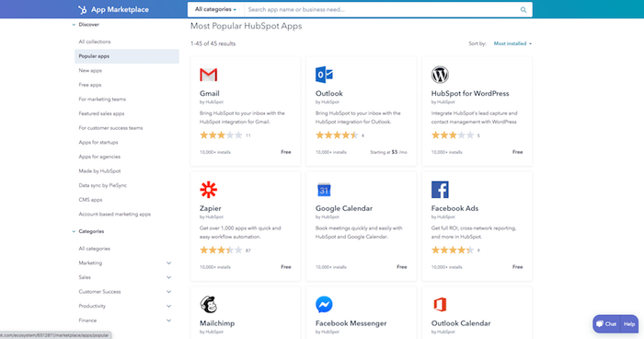This screenshot has width=644, height=339.
Task: Click the App Marketplace title link
Action: pos(120,9)
